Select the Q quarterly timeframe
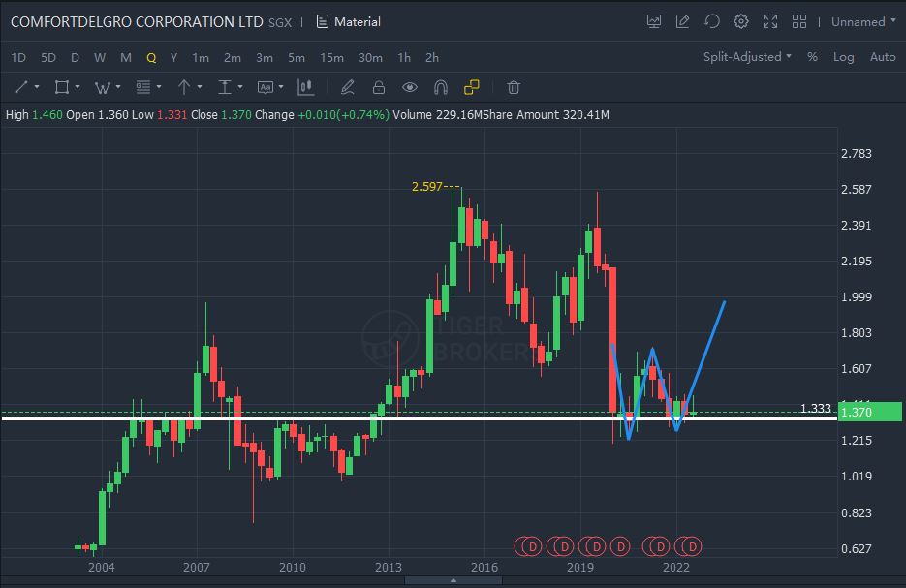This screenshot has width=906, height=588. [x=151, y=58]
